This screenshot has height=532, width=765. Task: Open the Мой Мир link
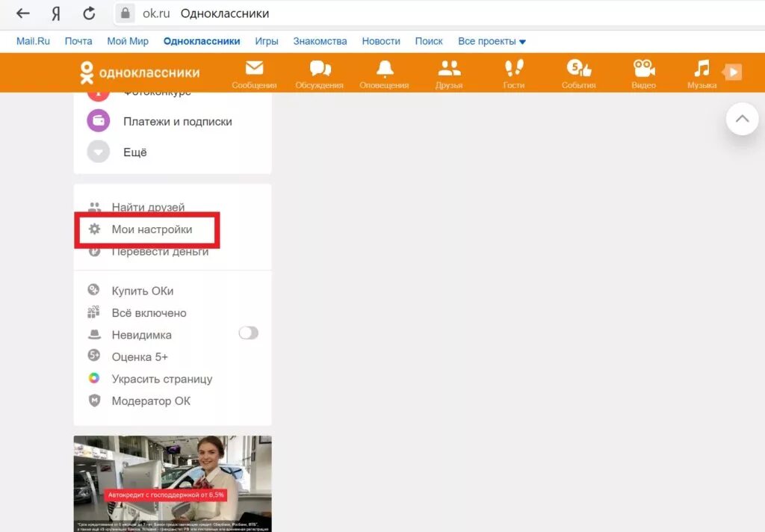[x=128, y=41]
